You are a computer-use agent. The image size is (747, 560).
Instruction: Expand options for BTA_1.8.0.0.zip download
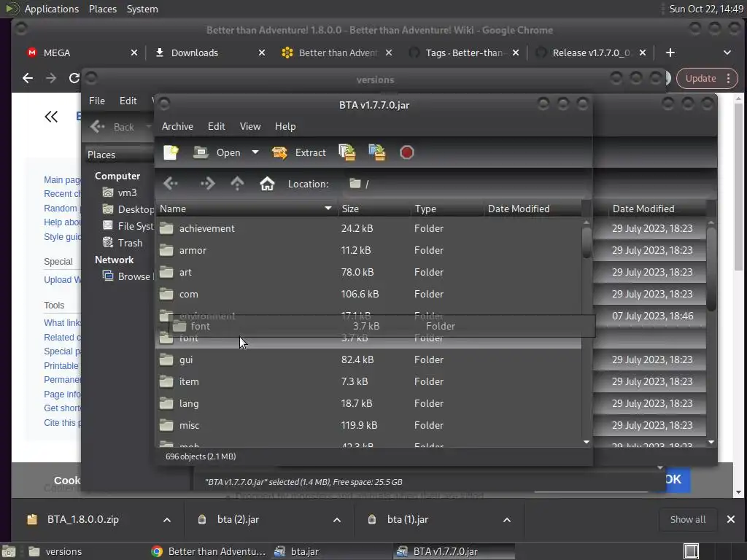click(x=167, y=520)
